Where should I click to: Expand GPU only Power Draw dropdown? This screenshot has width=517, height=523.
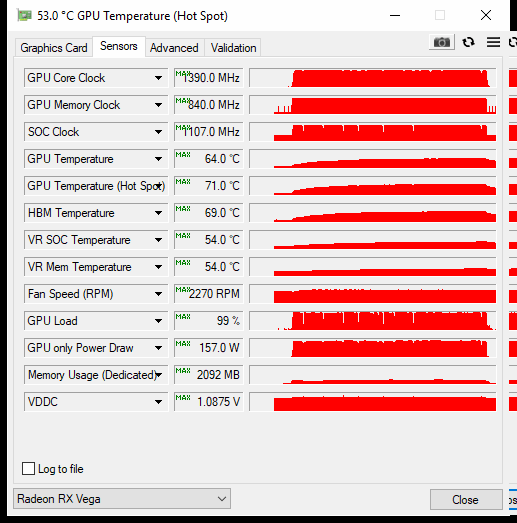point(158,348)
